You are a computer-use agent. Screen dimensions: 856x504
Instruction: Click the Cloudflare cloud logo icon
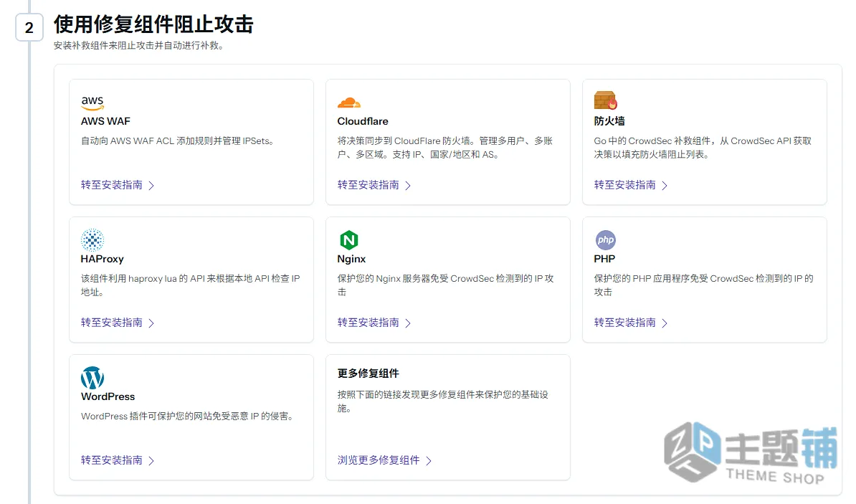pos(349,102)
